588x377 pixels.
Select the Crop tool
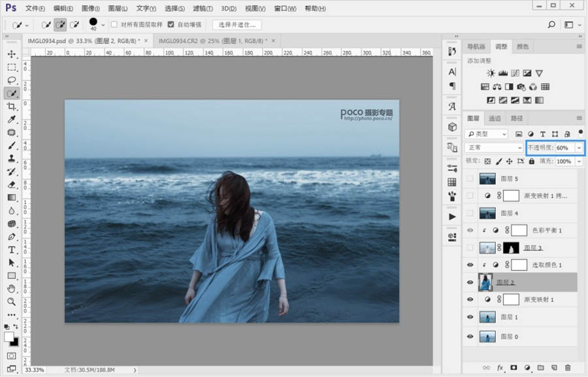click(x=12, y=107)
